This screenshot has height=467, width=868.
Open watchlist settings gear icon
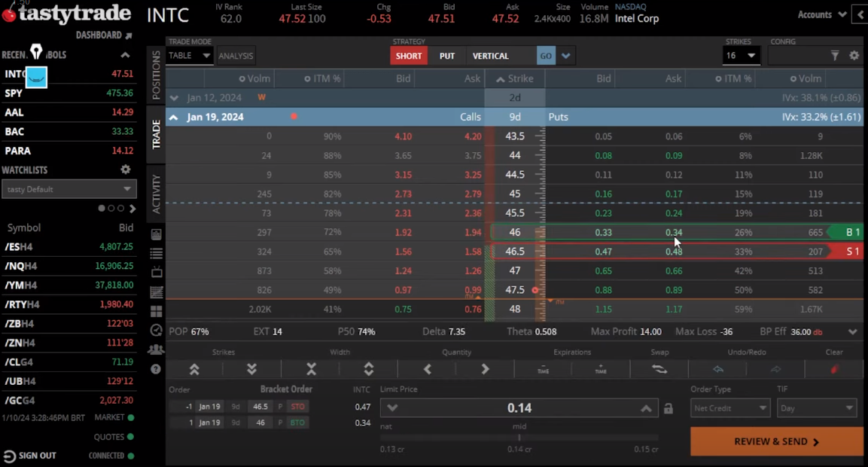[126, 170]
